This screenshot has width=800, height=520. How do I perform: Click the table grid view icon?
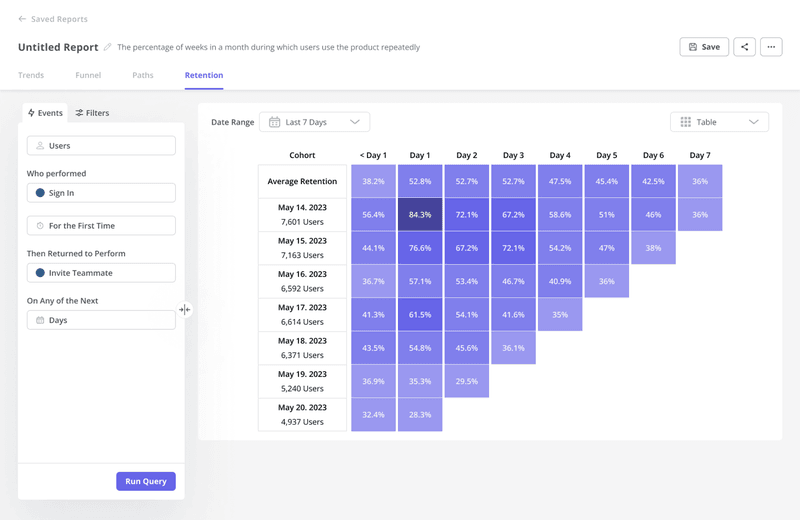685,122
